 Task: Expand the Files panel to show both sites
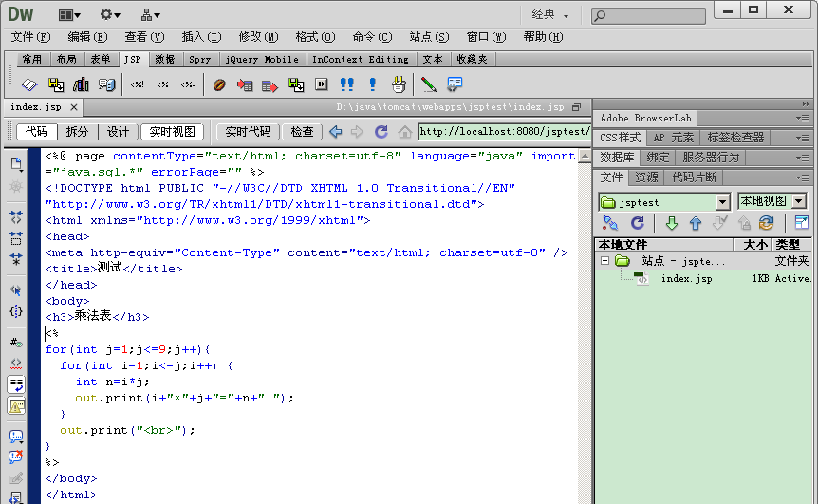click(801, 223)
